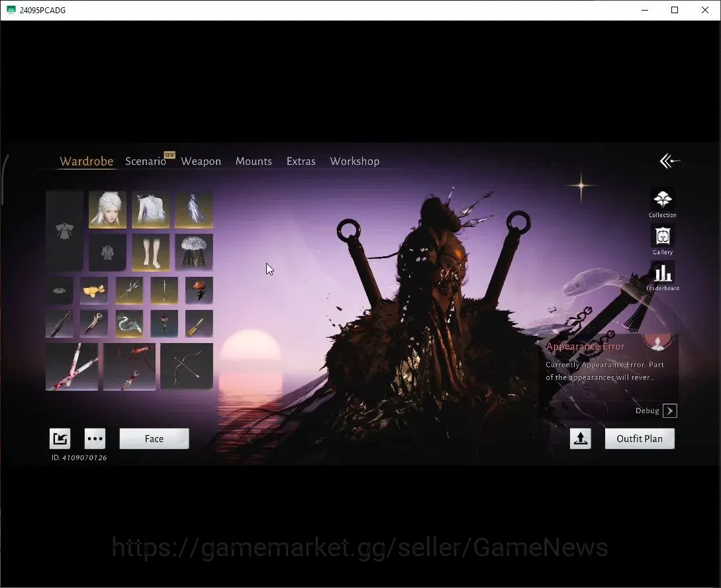This screenshot has height=588, width=721.
Task: Select the fur cloak item thumbnail
Action: (193, 252)
